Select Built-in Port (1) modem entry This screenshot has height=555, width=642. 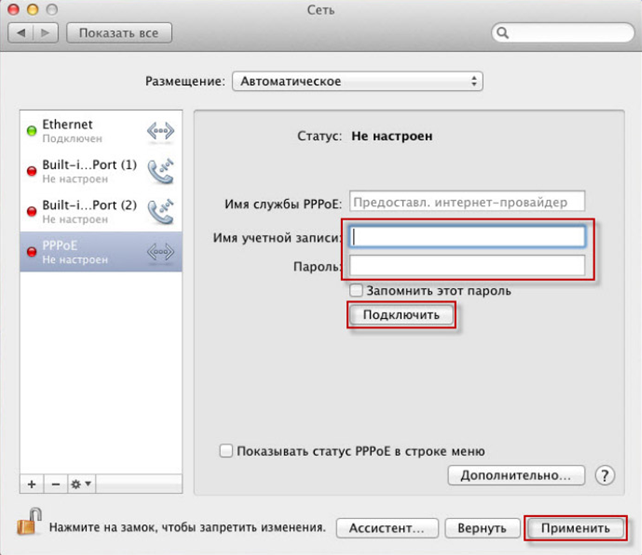100,171
